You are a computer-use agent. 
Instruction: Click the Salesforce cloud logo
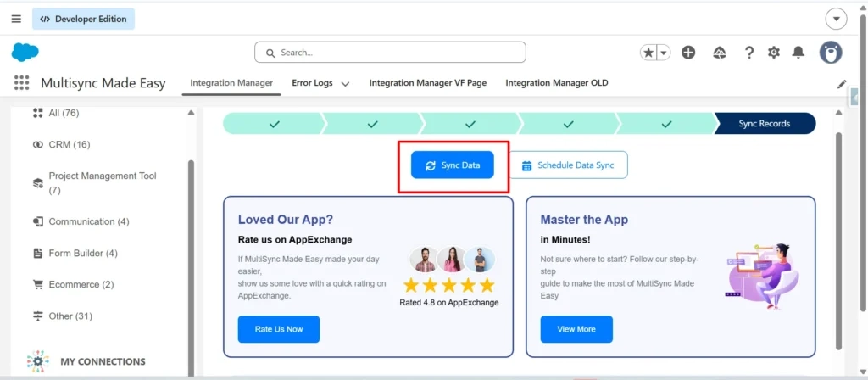(x=25, y=52)
